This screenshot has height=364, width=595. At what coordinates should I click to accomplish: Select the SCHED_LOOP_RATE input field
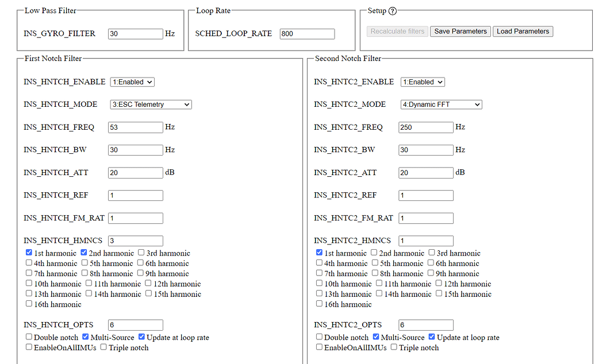[306, 33]
